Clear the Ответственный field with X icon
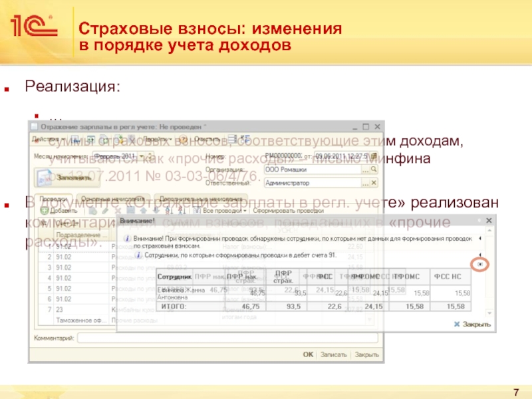Image resolution: width=532 pixels, height=399 pixels. pyautogui.click(x=374, y=183)
